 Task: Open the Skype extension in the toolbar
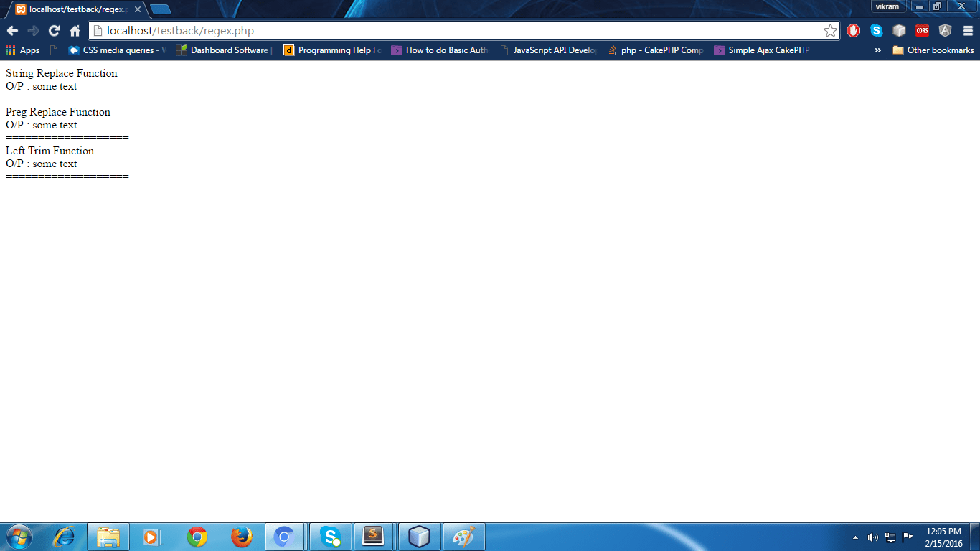click(877, 31)
